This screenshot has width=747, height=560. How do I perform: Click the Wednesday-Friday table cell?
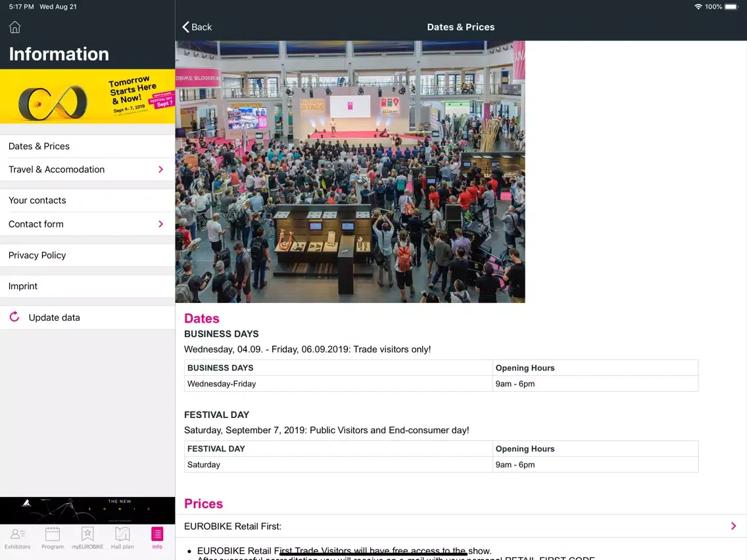point(338,384)
